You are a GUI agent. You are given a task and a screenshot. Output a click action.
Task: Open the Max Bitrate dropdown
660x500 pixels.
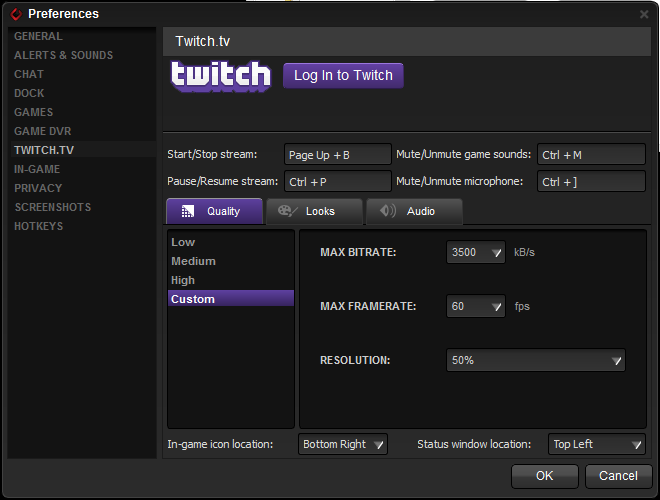[x=476, y=253]
